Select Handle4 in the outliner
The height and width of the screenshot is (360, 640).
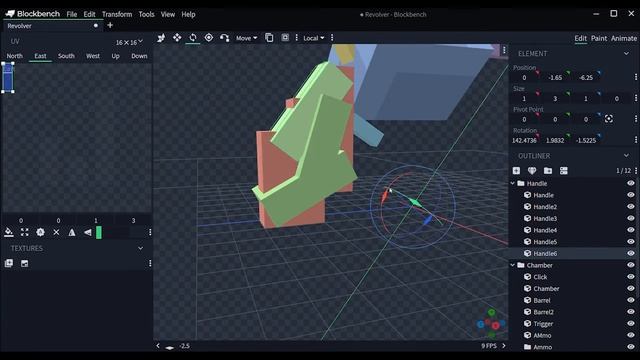(545, 230)
